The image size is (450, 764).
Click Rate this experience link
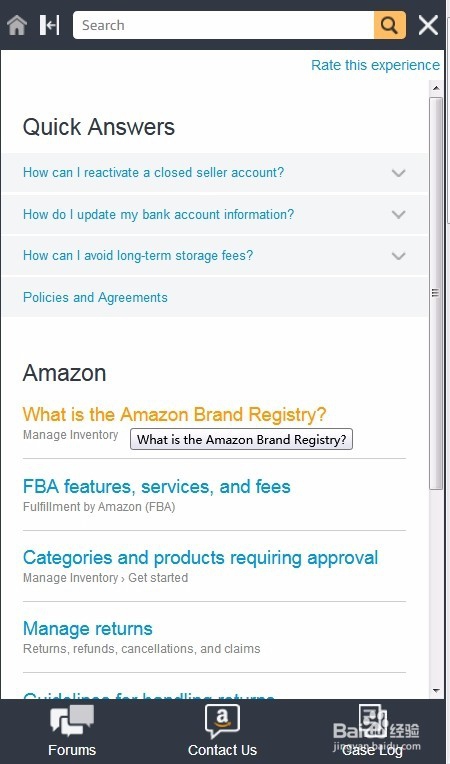375,65
